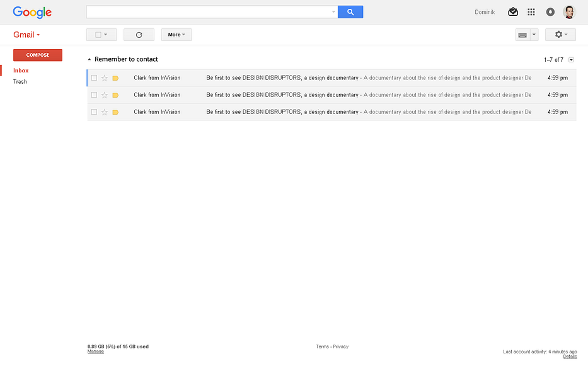Tick the select-all checkbox in toolbar
Image resolution: width=588 pixels, height=378 pixels.
click(98, 35)
